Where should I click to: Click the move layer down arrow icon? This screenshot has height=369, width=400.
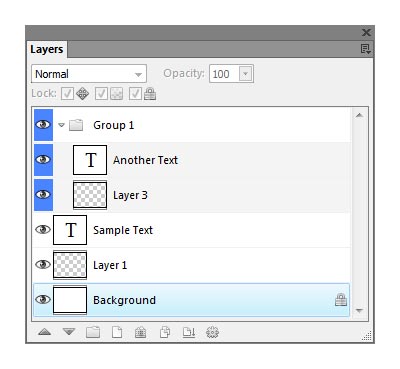click(69, 332)
